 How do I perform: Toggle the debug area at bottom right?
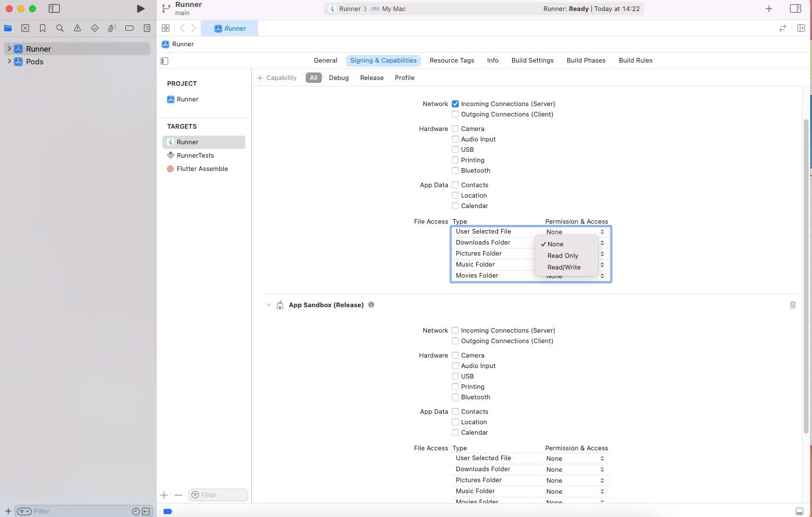tap(799, 511)
